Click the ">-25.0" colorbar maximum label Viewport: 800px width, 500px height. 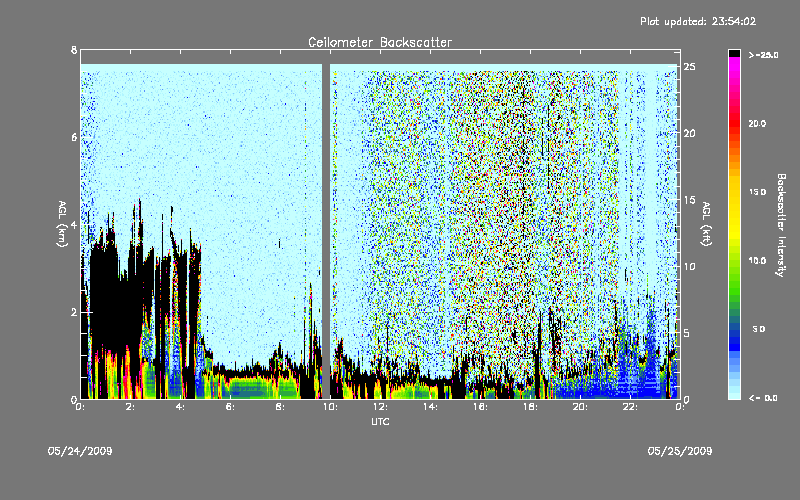pos(764,55)
